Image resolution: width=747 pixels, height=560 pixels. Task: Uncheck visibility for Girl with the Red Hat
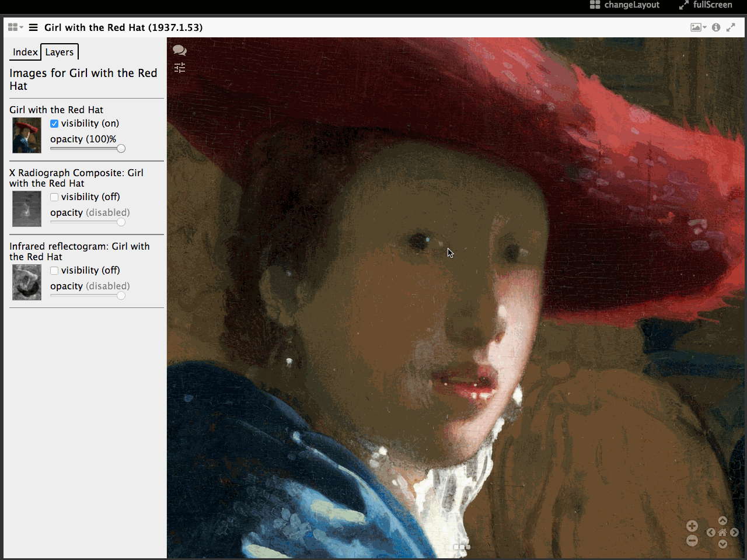click(54, 124)
